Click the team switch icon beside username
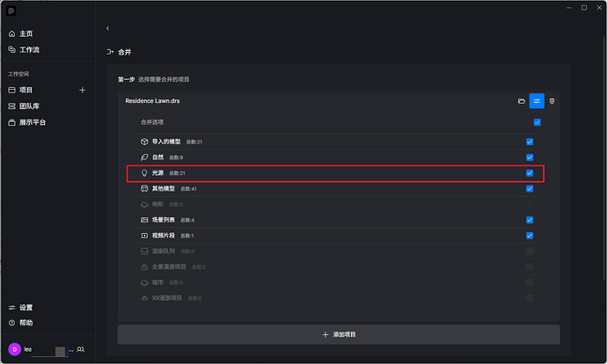This screenshot has height=364, width=607. pos(81,349)
